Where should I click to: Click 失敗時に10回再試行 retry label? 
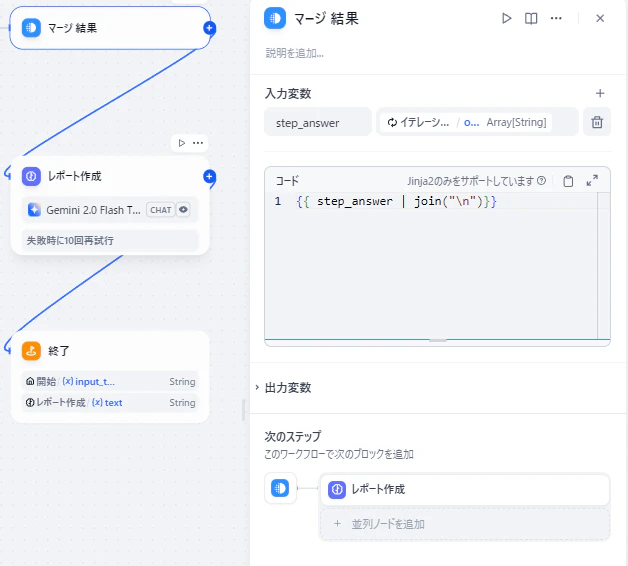click(x=110, y=240)
